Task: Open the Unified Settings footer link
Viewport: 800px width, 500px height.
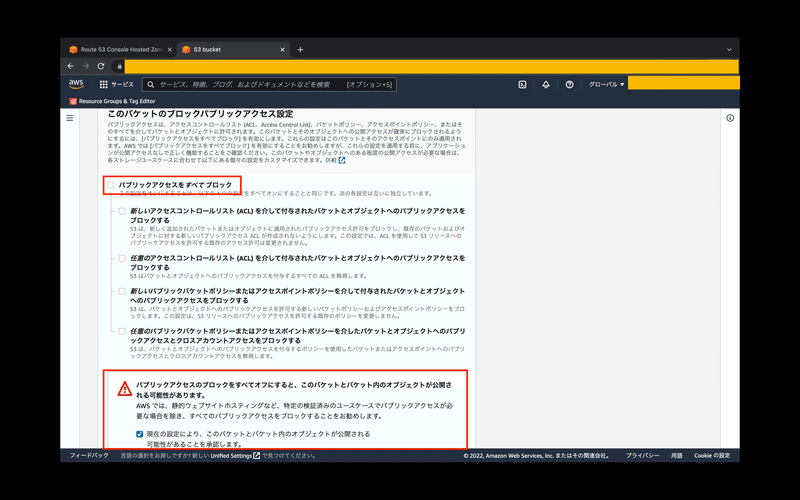Action: (x=235, y=456)
